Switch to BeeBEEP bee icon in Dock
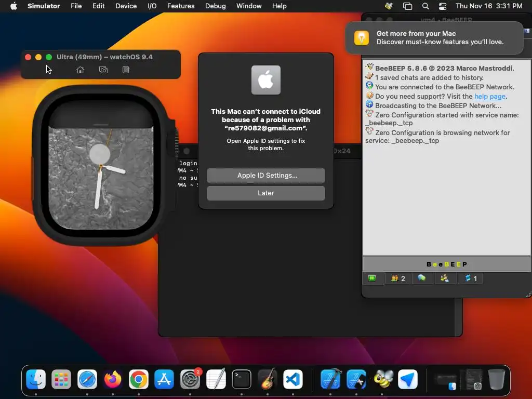 [x=382, y=379]
